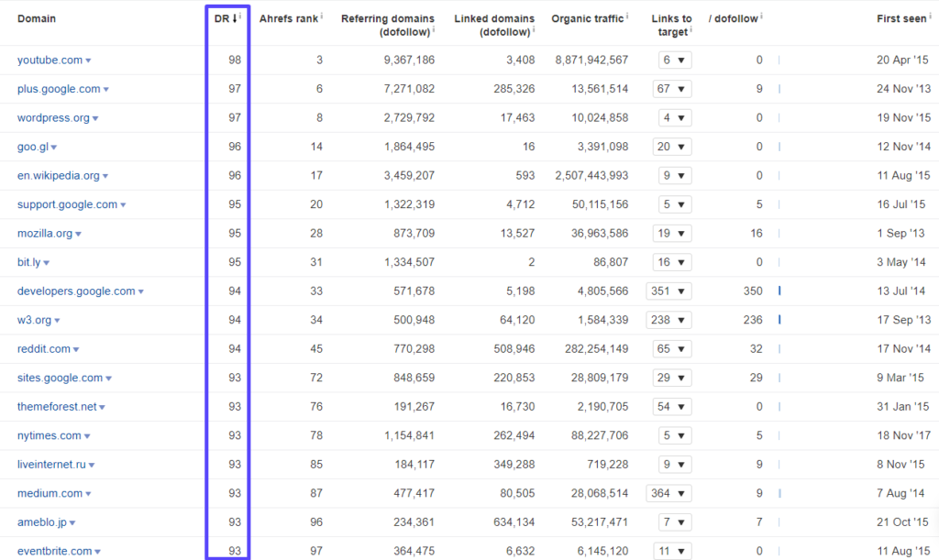Open the nytimes.com domain link
The height and width of the screenshot is (560, 939).
tap(49, 436)
